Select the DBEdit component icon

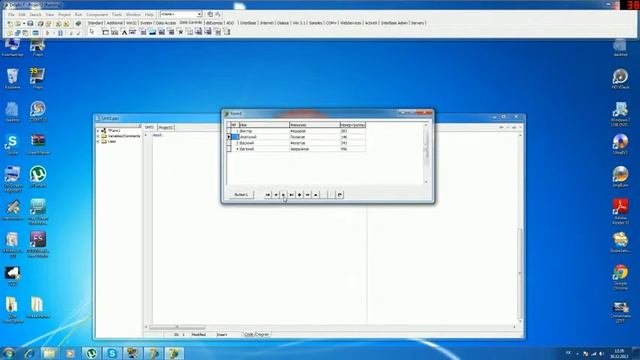[x=133, y=32]
